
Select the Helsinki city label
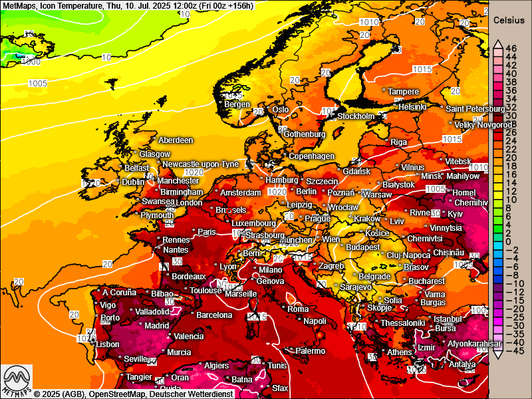tap(412, 106)
